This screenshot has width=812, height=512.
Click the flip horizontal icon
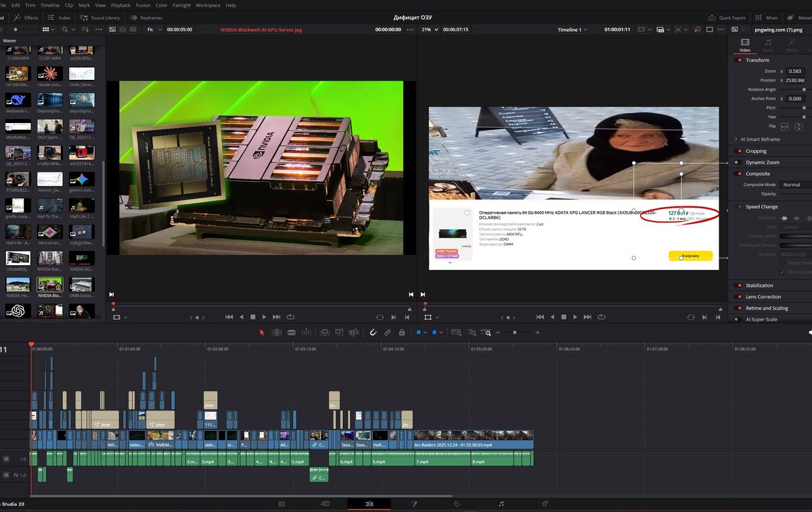point(784,126)
